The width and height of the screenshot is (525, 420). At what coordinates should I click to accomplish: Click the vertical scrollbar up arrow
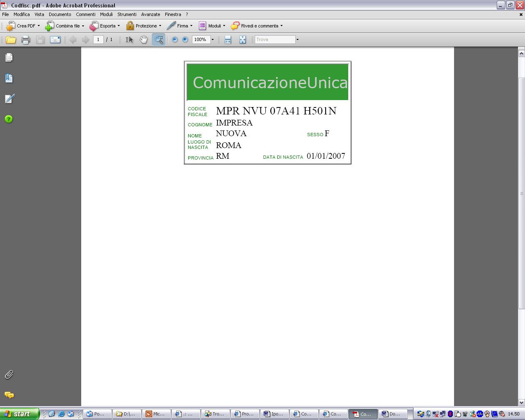coord(521,53)
